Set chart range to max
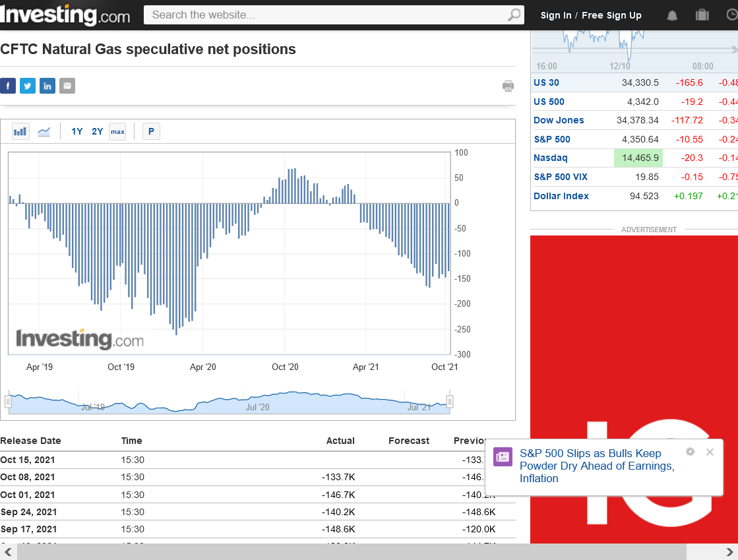The height and width of the screenshot is (560, 738). pyautogui.click(x=117, y=131)
